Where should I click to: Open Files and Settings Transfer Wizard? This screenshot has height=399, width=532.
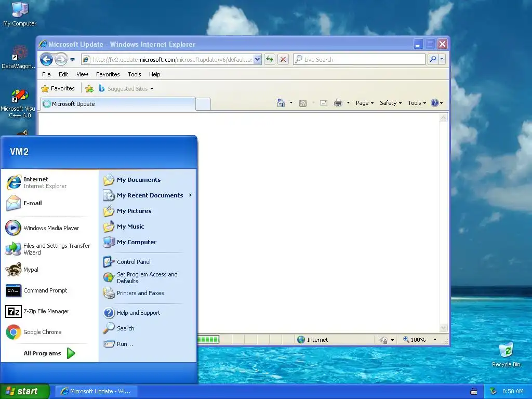[x=49, y=249]
